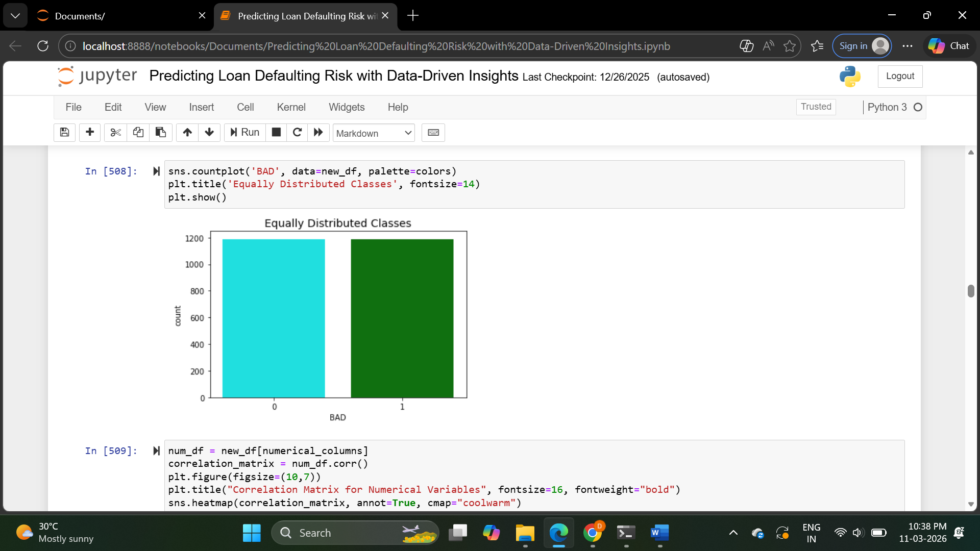Open the Windows Start menu

click(x=252, y=533)
